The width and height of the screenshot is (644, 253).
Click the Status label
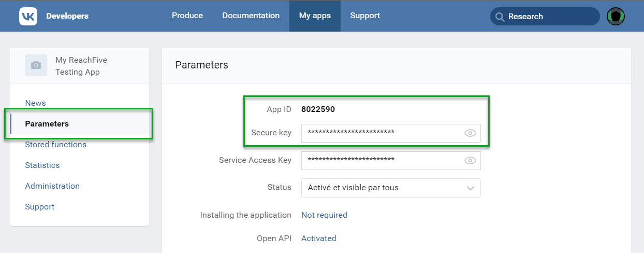pyautogui.click(x=280, y=187)
